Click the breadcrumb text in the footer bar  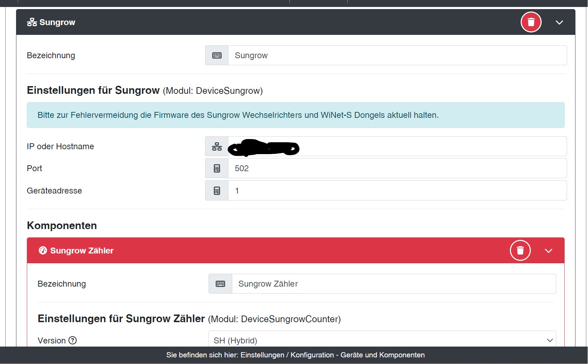(295, 355)
